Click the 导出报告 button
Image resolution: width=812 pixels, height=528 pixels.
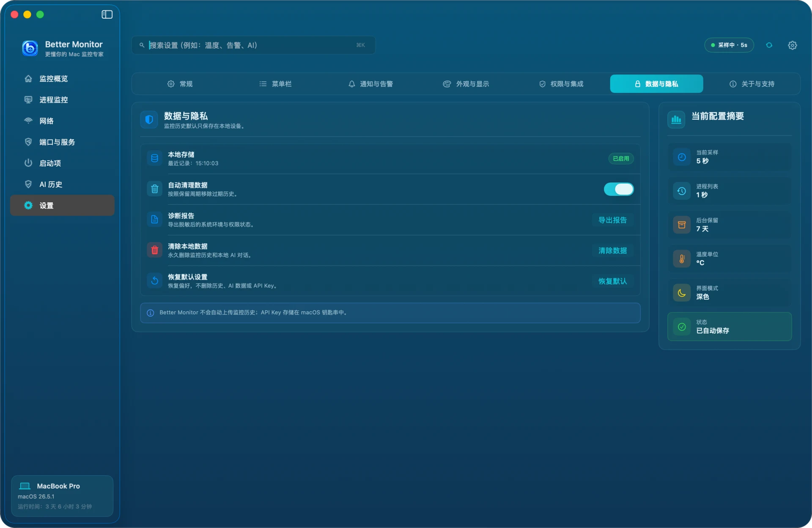pyautogui.click(x=612, y=220)
